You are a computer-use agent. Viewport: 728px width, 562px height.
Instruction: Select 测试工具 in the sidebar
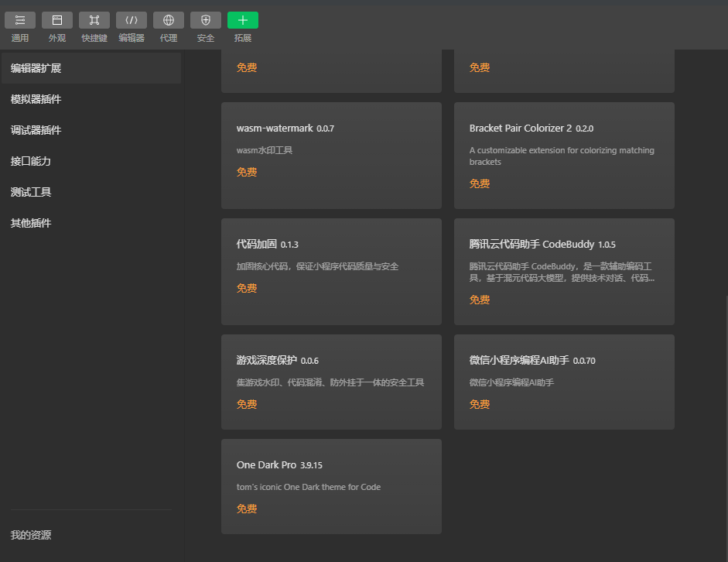[91, 192]
